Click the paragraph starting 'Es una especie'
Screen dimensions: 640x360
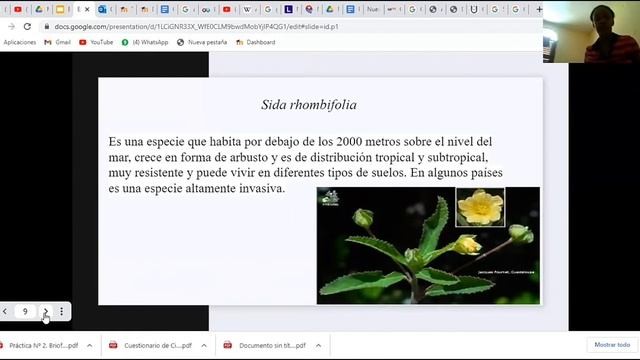305,165
